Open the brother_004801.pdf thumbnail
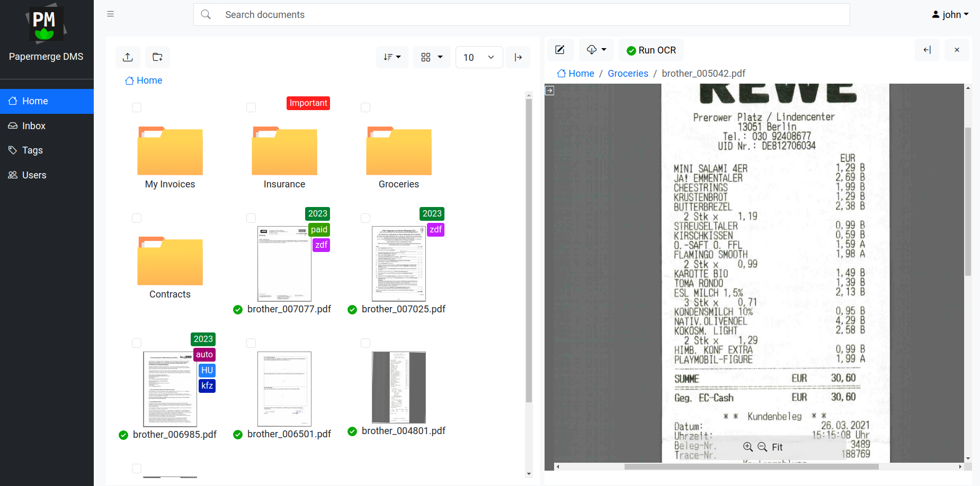Viewport: 980px width, 486px height. pyautogui.click(x=398, y=387)
